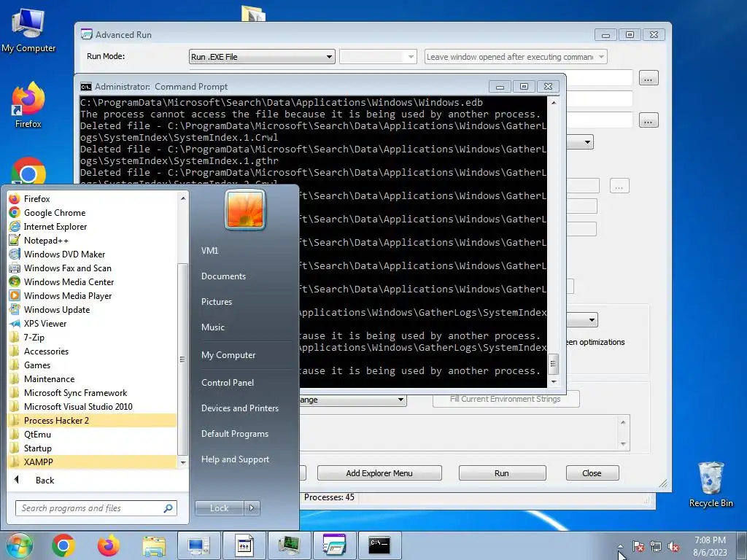Show hidden tray icons arrow
Screen dimensions: 747x560
pos(620,546)
